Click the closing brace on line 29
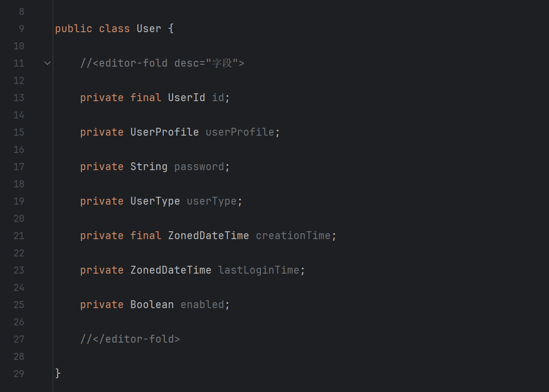Screen dimensions: 549x392 pyautogui.click(x=58, y=374)
